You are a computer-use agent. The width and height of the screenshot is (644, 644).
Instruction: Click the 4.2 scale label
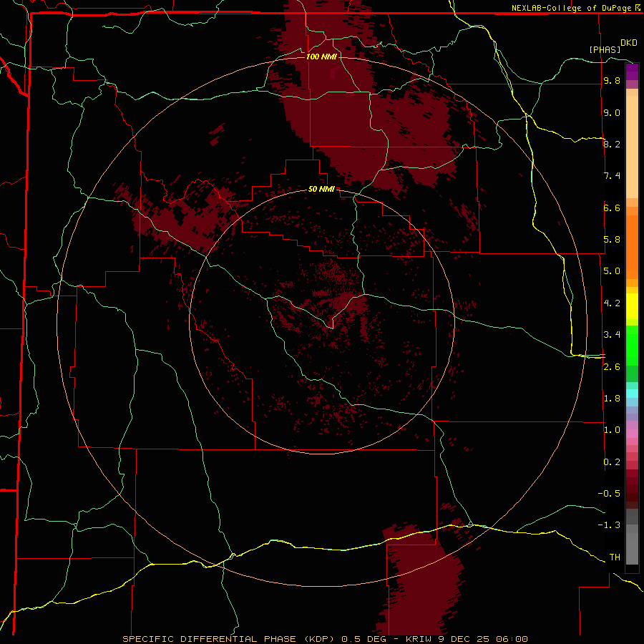coord(612,303)
